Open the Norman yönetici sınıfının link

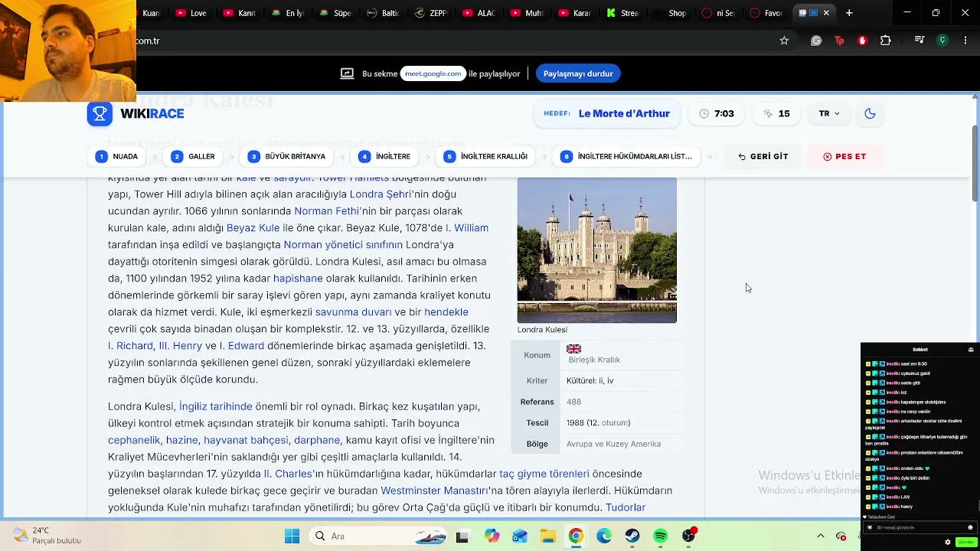point(343,245)
